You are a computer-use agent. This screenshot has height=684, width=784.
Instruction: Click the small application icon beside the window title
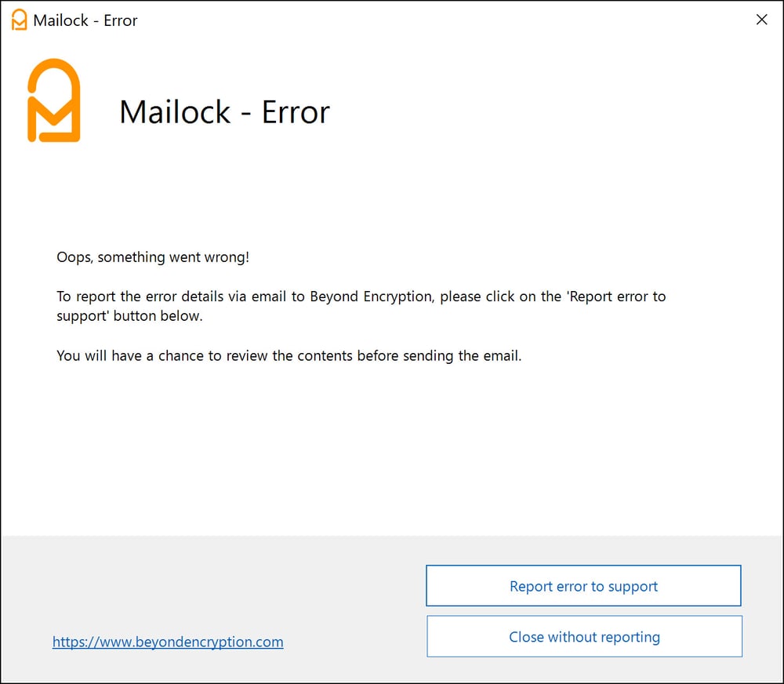click(x=18, y=20)
